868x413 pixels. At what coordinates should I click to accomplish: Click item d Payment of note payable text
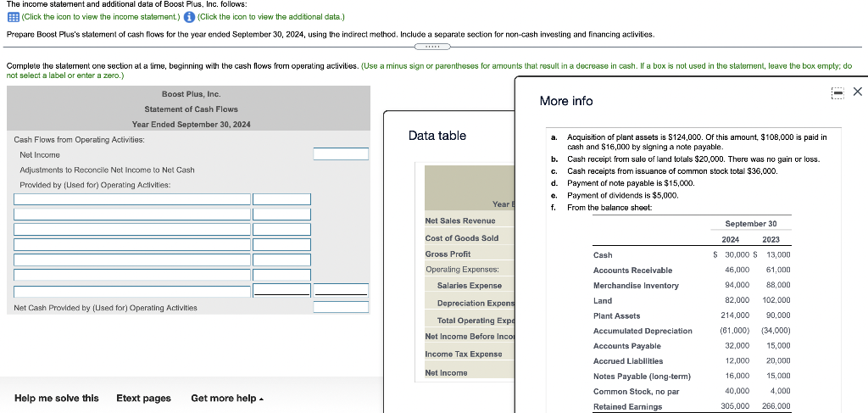631,183
